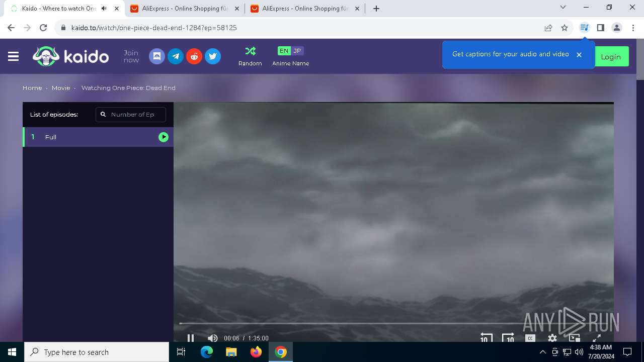Open Chrome profile menu
The height and width of the screenshot is (362, 644).
617,28
